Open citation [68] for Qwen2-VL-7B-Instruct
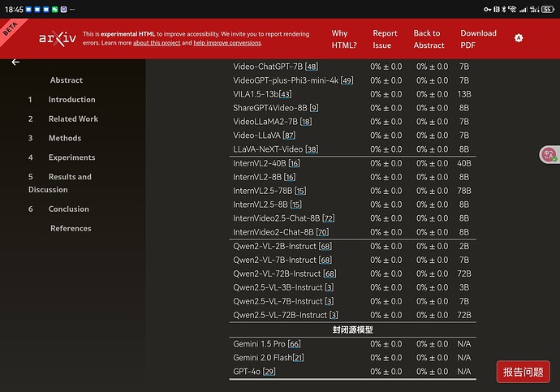Screen dimensions: 560x392 325,260
